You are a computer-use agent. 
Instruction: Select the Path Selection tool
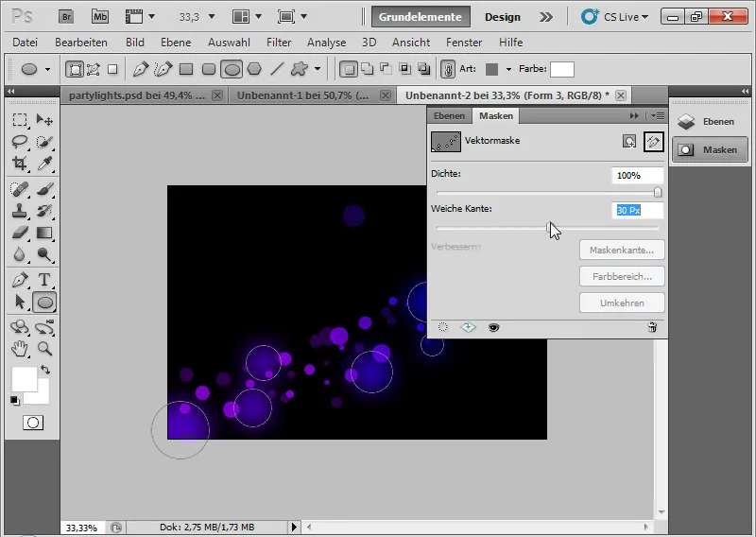coord(20,302)
